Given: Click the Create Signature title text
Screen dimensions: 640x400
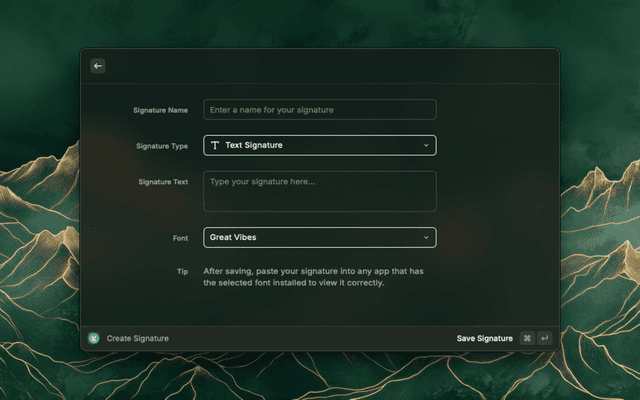Looking at the screenshot, I should point(138,338).
